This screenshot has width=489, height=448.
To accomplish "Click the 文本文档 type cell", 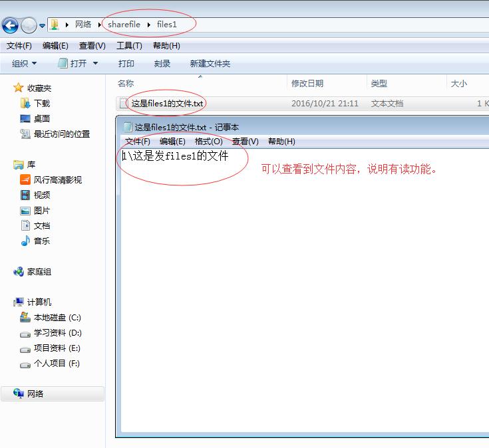I will pyautogui.click(x=387, y=104).
